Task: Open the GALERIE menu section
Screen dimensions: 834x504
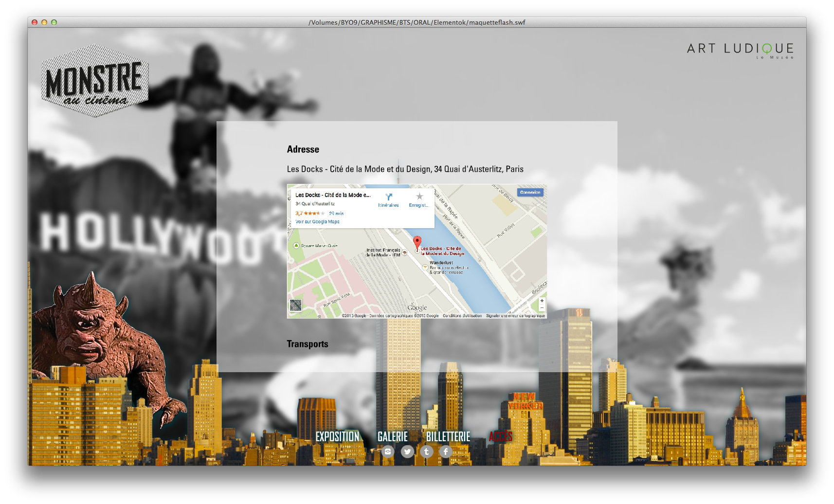Action: click(393, 436)
